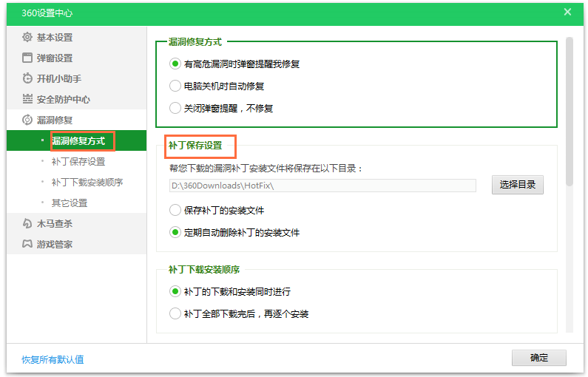
Task: Click the wall icon beside 安全防护中心
Action: coord(27,99)
